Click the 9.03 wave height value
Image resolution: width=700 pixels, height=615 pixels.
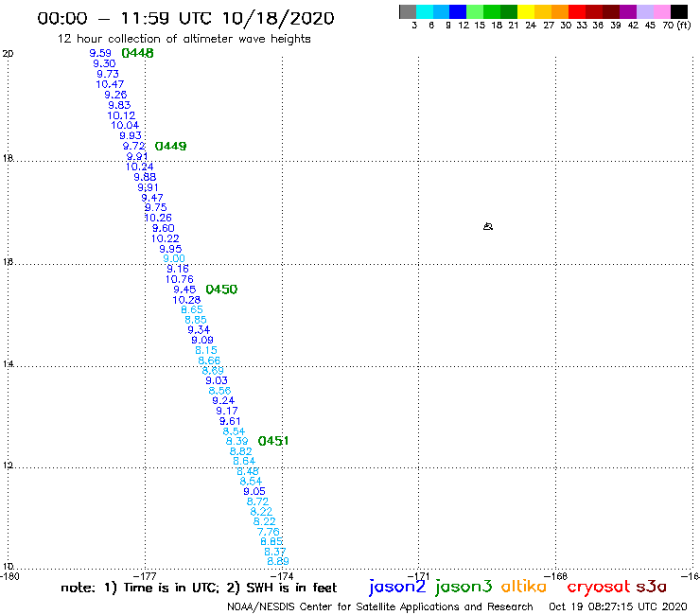(217, 380)
